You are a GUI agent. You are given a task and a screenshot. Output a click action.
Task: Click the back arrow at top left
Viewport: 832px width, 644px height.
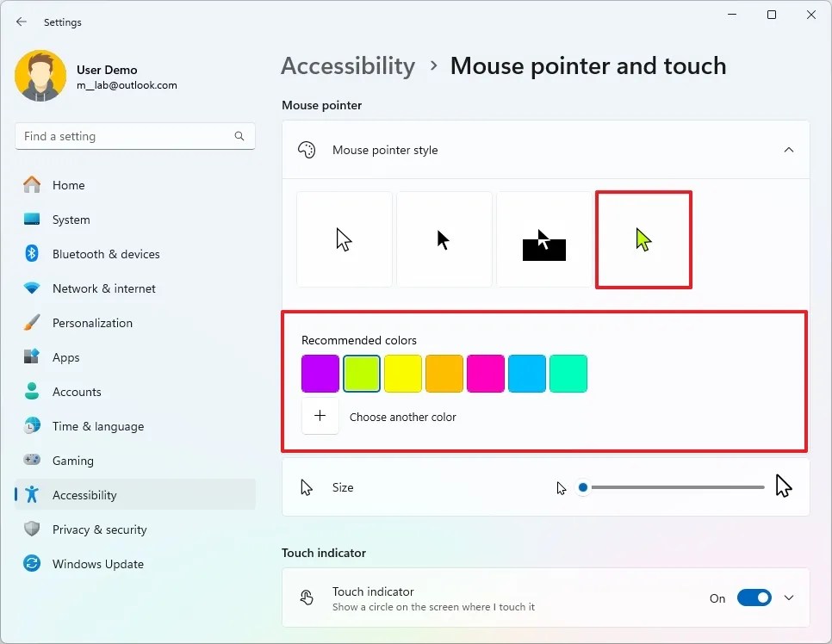[x=21, y=22]
